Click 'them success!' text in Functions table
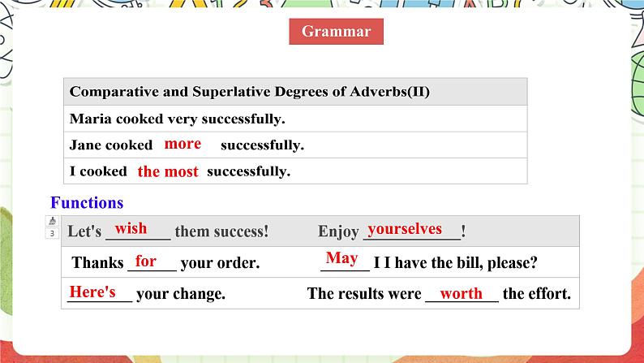This screenshot has width=644, height=363. pos(221,231)
